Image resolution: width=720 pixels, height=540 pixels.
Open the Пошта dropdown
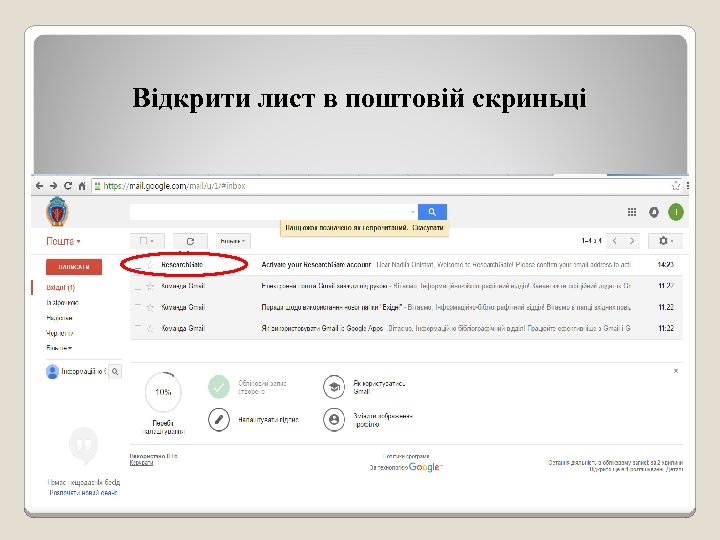pyautogui.click(x=63, y=241)
